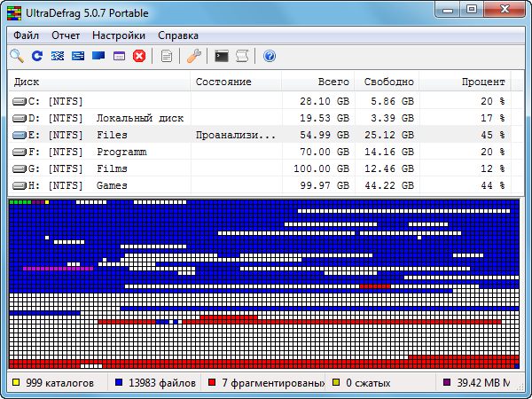The width and height of the screenshot is (532, 399).
Task: Click the red swatch next to 7 фрагментированых
Action: click(212, 383)
